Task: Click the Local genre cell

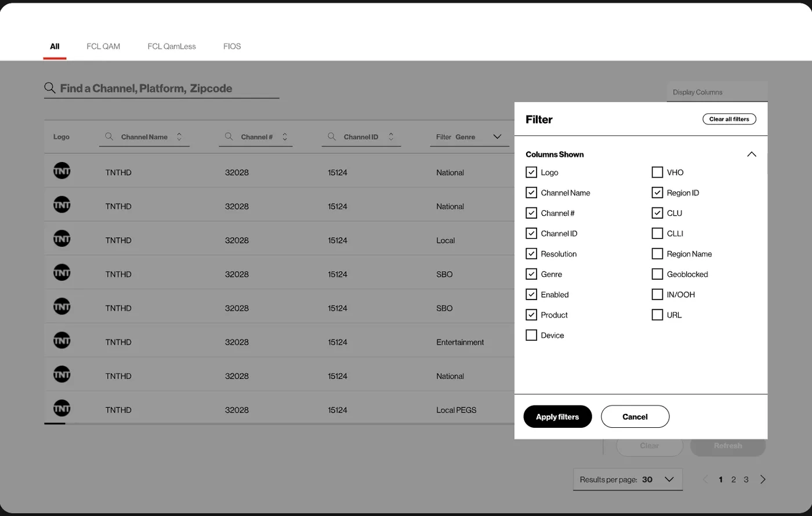Action: pyautogui.click(x=445, y=240)
